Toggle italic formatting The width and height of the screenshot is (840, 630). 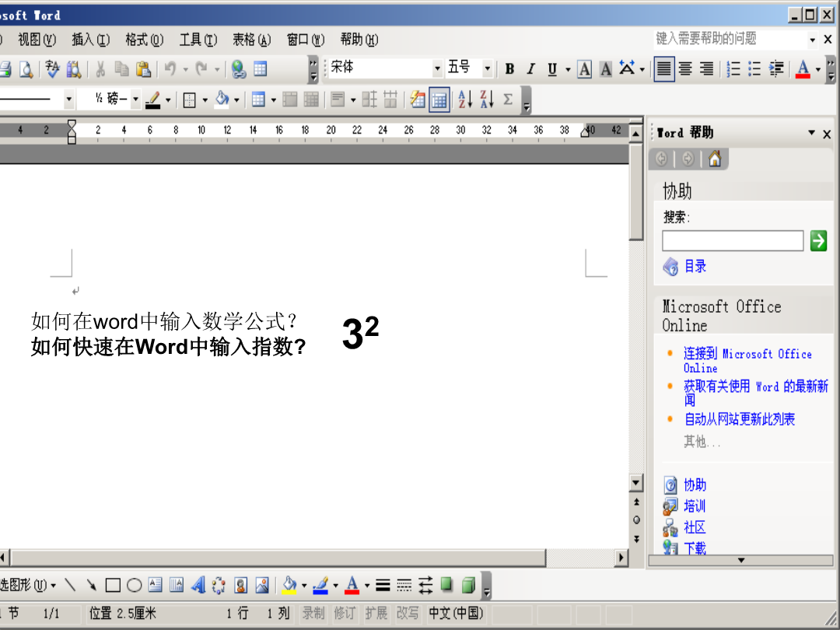click(x=531, y=68)
